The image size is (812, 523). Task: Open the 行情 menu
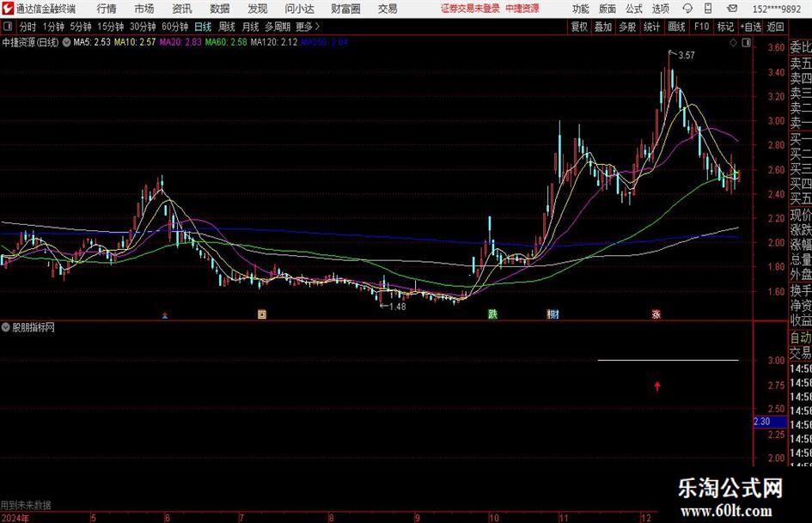(x=107, y=9)
